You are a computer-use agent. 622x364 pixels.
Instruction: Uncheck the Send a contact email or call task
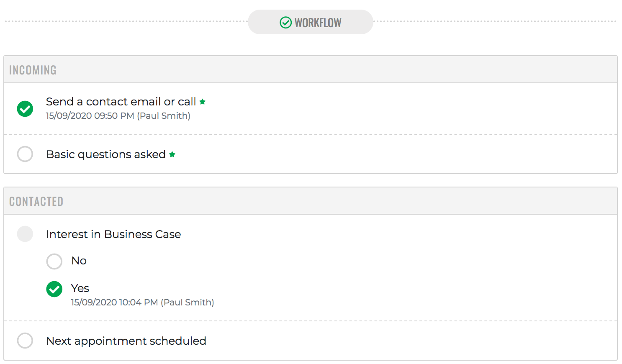[x=25, y=109]
